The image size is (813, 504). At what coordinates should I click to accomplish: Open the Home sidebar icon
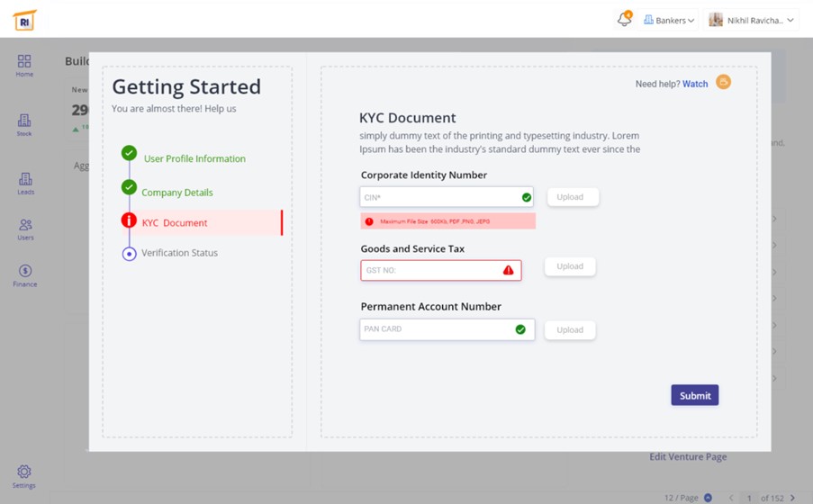24,65
